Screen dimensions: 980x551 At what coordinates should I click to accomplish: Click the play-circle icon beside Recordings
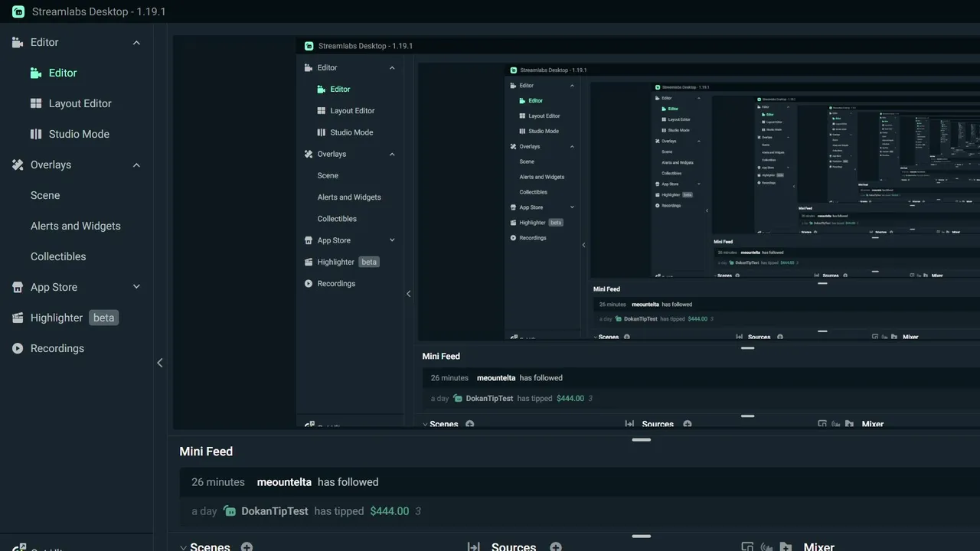point(18,348)
